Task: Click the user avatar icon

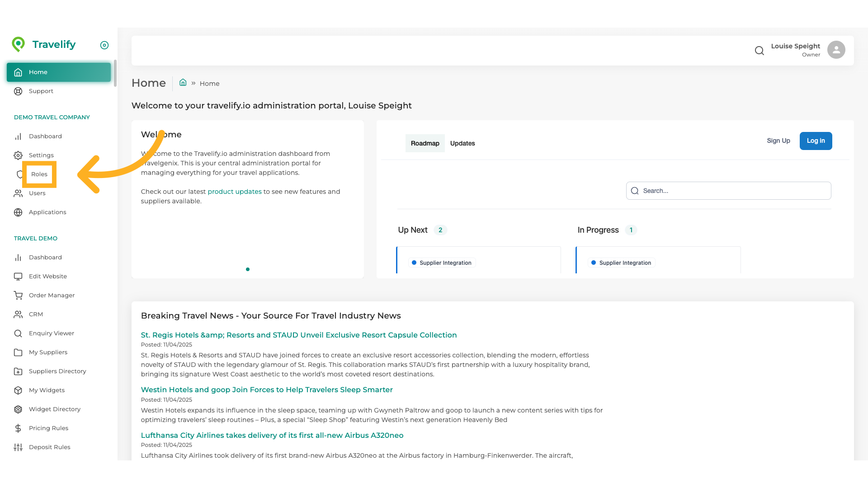Action: pos(836,50)
